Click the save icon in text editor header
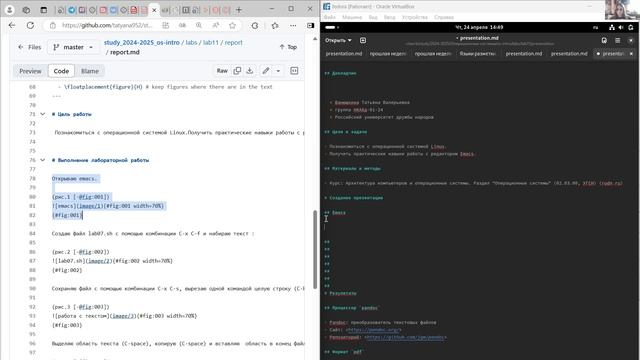Screen dimensions: 640x360 604,40
